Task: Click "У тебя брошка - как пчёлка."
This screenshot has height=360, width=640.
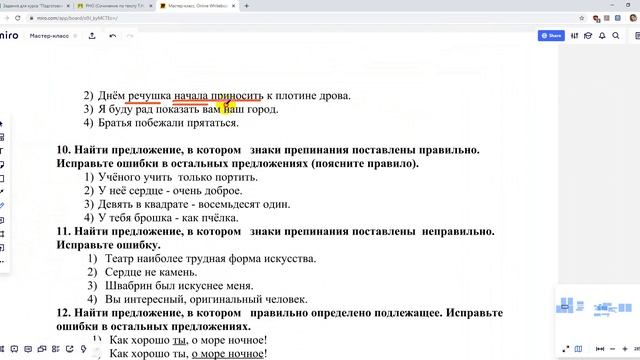Action: point(168,218)
